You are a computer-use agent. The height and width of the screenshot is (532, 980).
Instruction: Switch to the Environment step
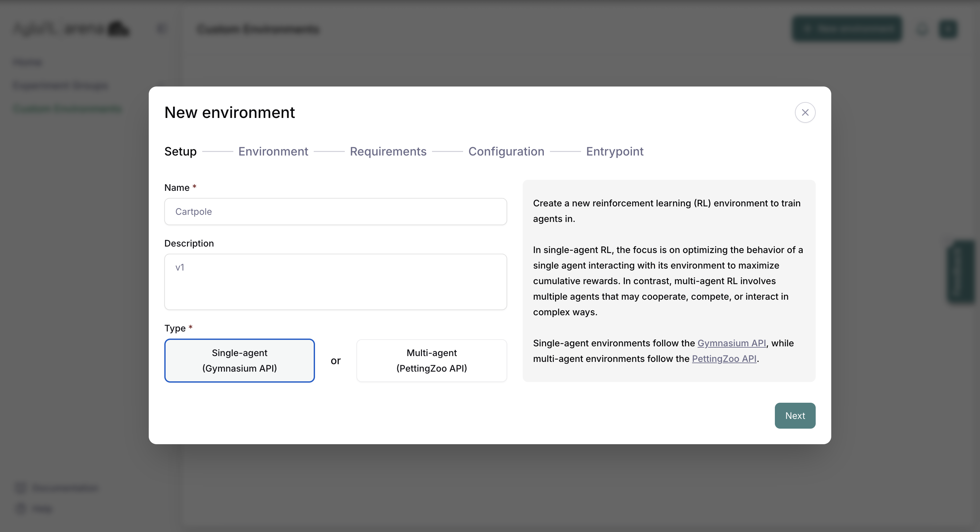pos(273,151)
